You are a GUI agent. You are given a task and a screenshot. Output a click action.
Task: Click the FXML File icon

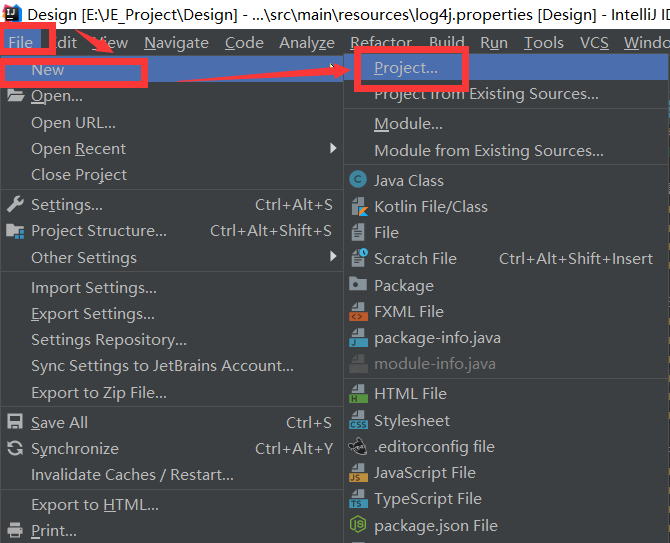pyautogui.click(x=357, y=311)
